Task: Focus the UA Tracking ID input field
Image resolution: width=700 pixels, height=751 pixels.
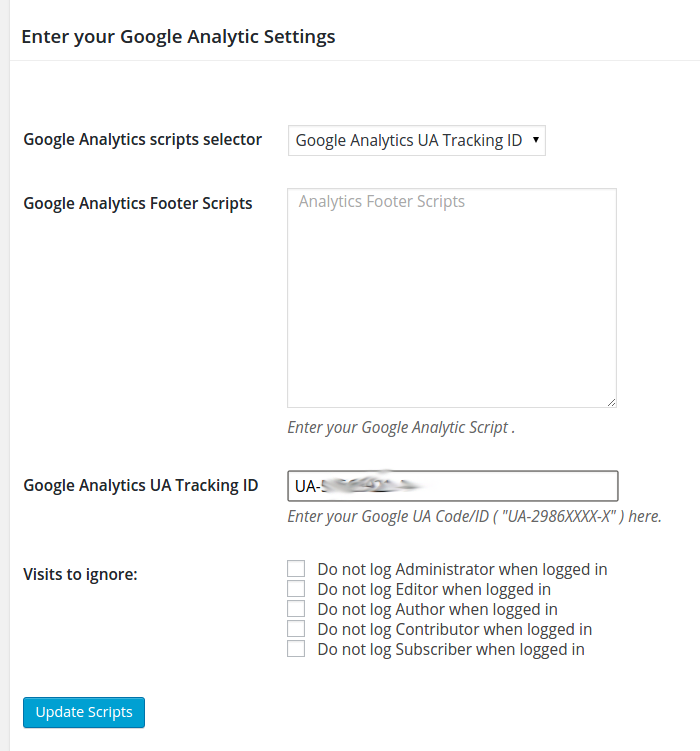Action: (x=452, y=486)
